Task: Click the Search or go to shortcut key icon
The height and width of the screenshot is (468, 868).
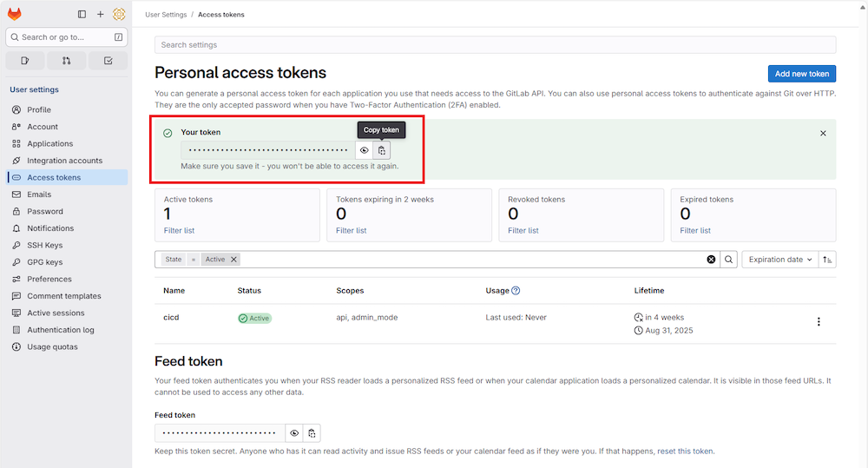Action: pos(118,37)
